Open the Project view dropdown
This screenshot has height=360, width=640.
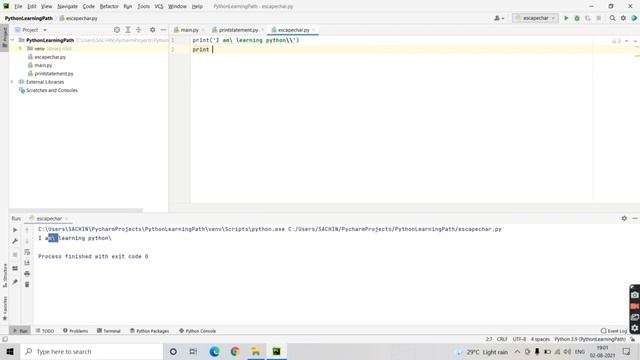(31, 30)
